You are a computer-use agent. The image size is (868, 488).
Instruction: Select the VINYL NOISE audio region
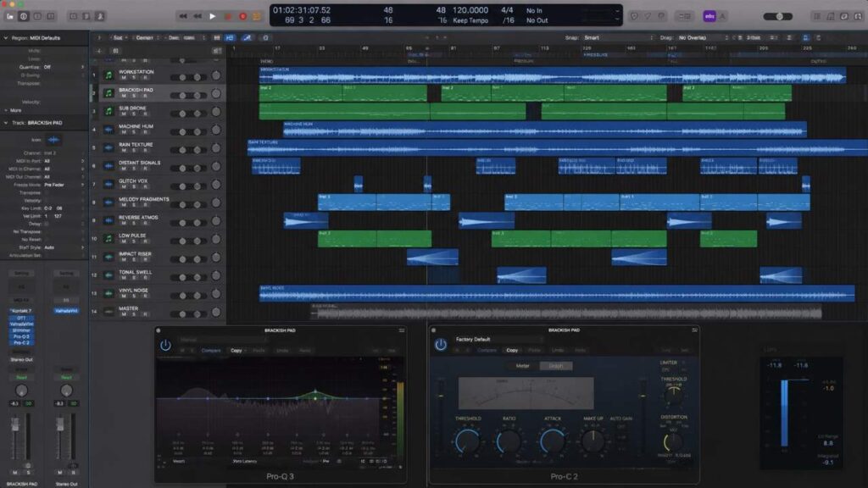click(x=557, y=293)
